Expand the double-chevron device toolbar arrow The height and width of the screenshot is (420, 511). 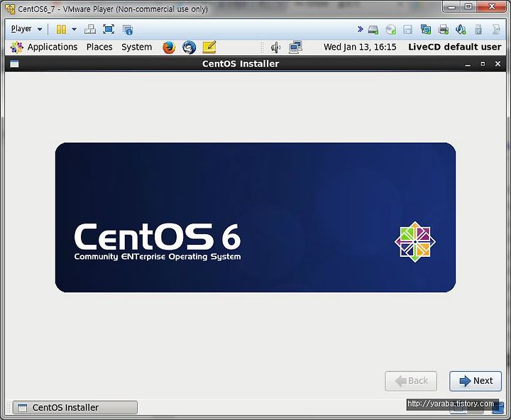click(x=360, y=29)
